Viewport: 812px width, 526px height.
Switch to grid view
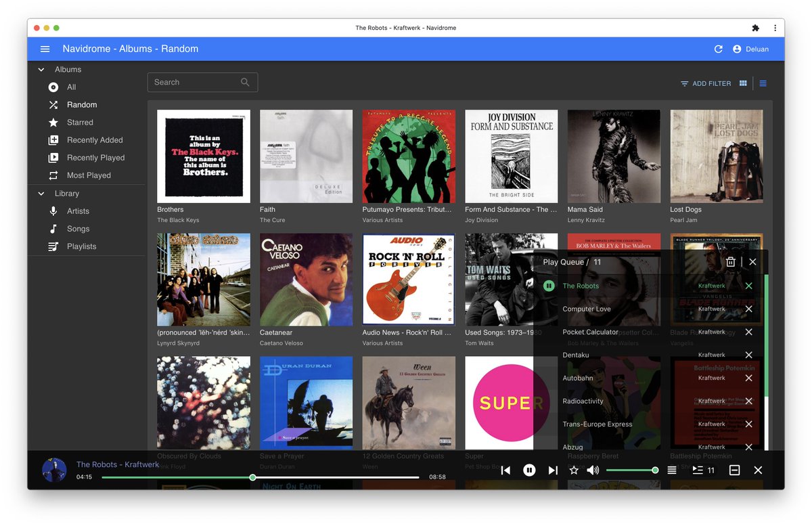(743, 83)
